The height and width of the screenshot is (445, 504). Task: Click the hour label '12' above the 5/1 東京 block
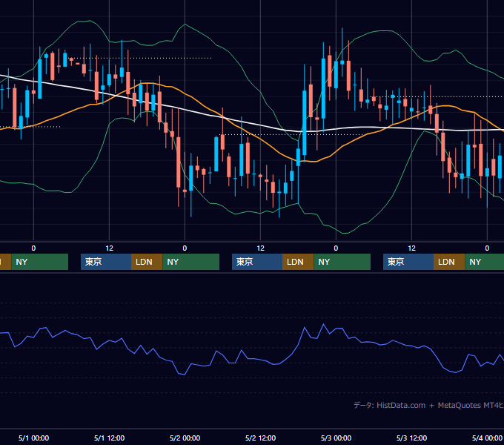tap(109, 248)
